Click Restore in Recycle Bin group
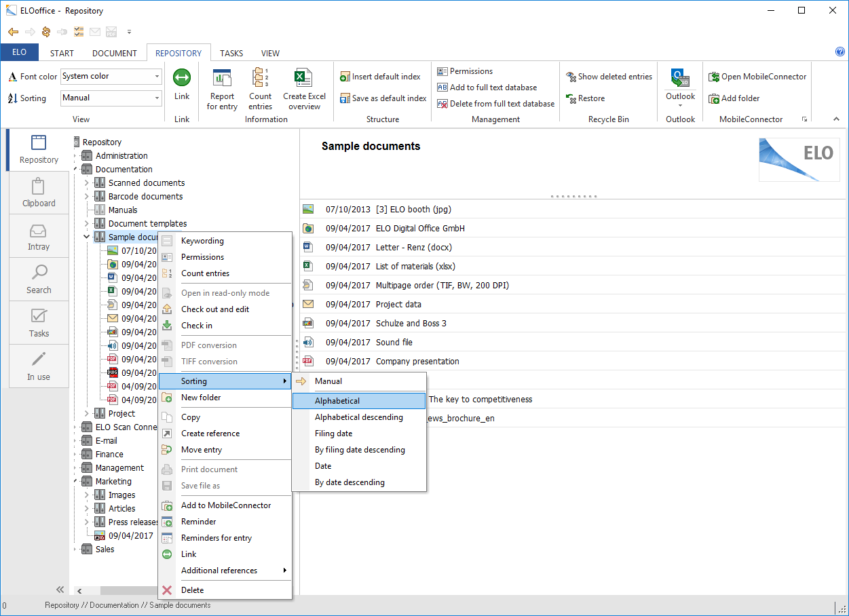 click(x=585, y=98)
